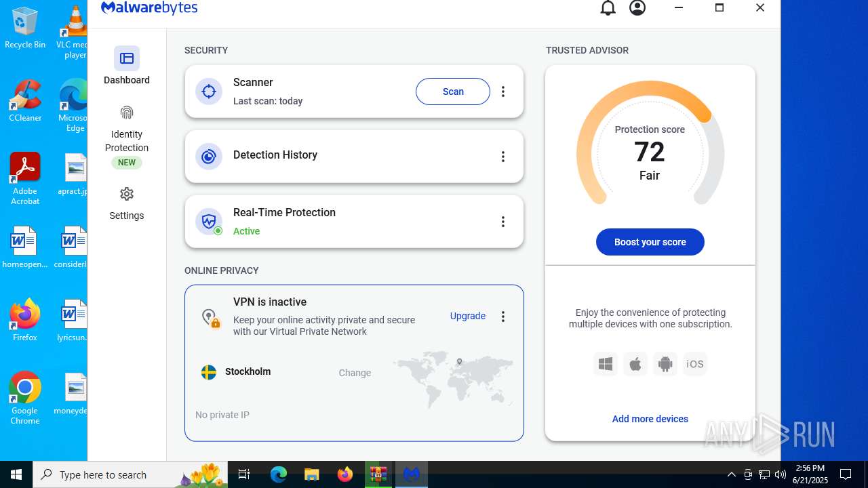Show hidden tray icons chevron
The image size is (868, 488).
[732, 474]
